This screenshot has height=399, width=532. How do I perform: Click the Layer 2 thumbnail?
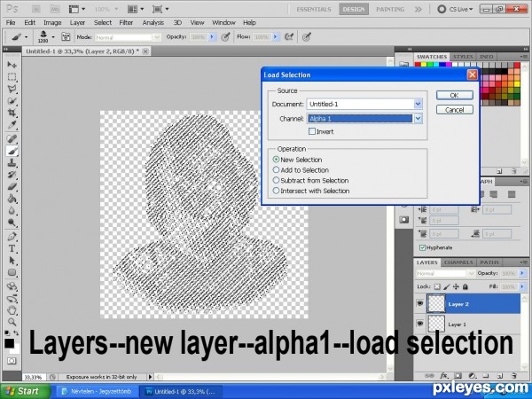click(x=436, y=303)
